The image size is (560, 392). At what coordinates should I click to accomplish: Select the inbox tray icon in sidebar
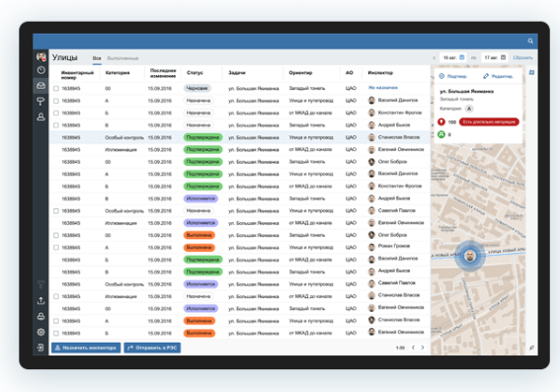(x=41, y=86)
